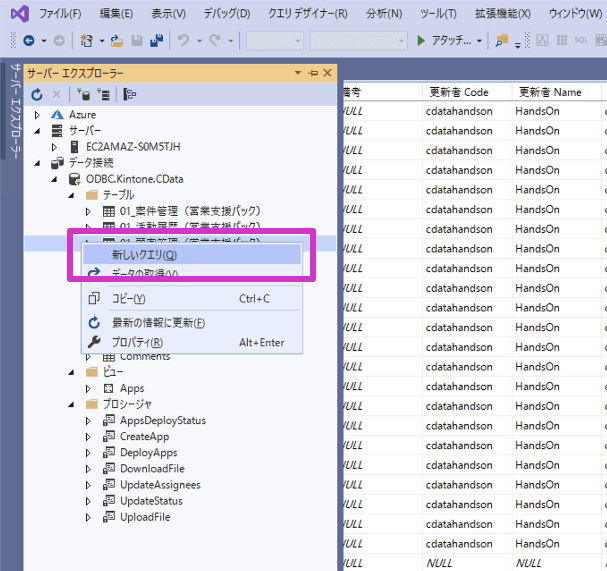This screenshot has height=571, width=607.
Task: Navigate backward with the back arrow
Action: tap(29, 40)
